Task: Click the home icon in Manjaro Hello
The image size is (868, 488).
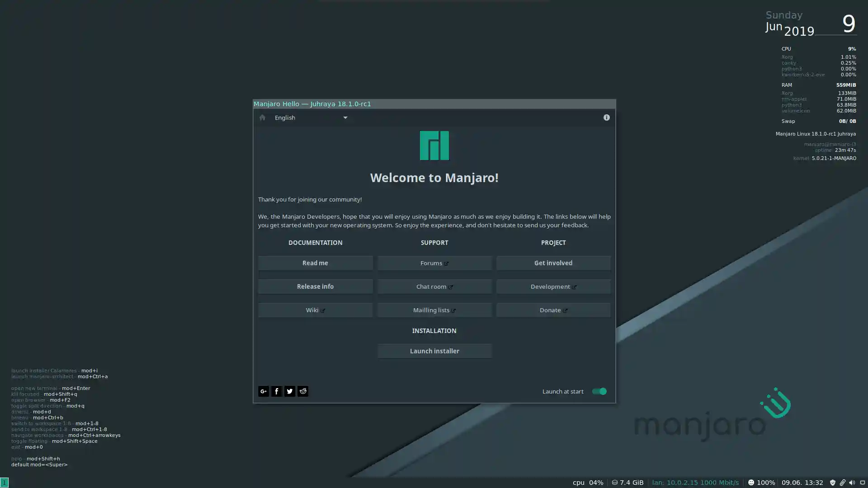Action: click(262, 117)
